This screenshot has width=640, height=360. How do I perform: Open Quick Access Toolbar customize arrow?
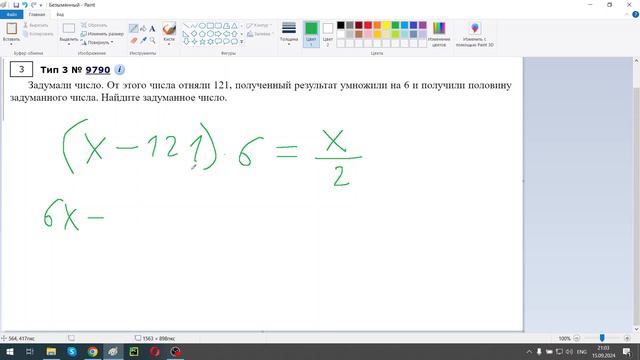[x=41, y=5]
